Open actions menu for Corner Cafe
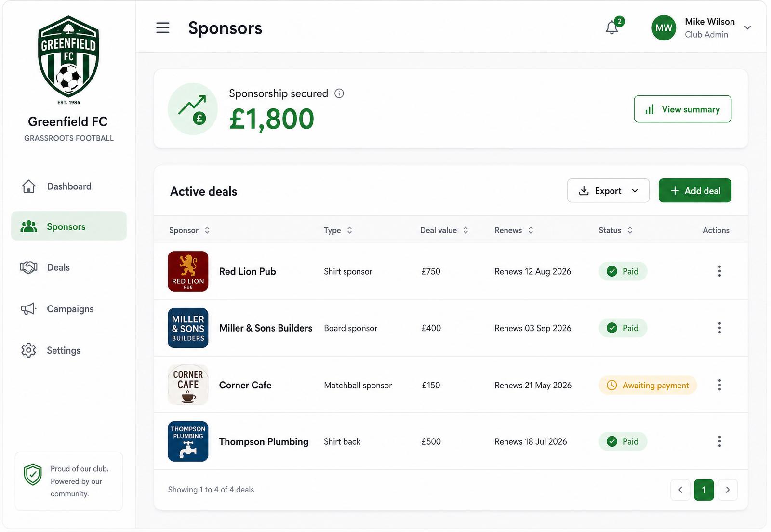771x532 pixels. (x=719, y=385)
